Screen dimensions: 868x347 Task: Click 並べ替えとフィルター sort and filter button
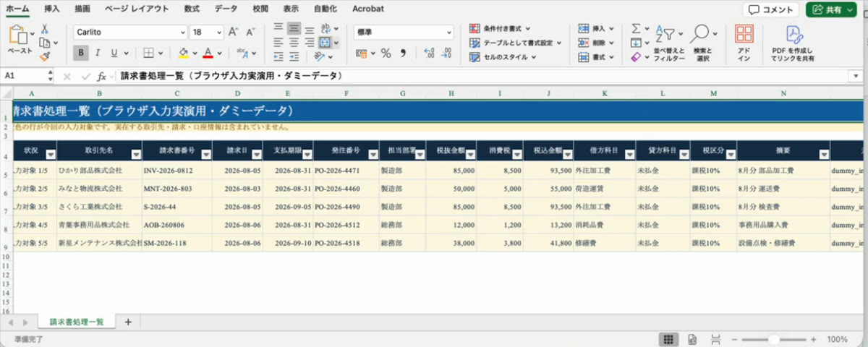[669, 43]
